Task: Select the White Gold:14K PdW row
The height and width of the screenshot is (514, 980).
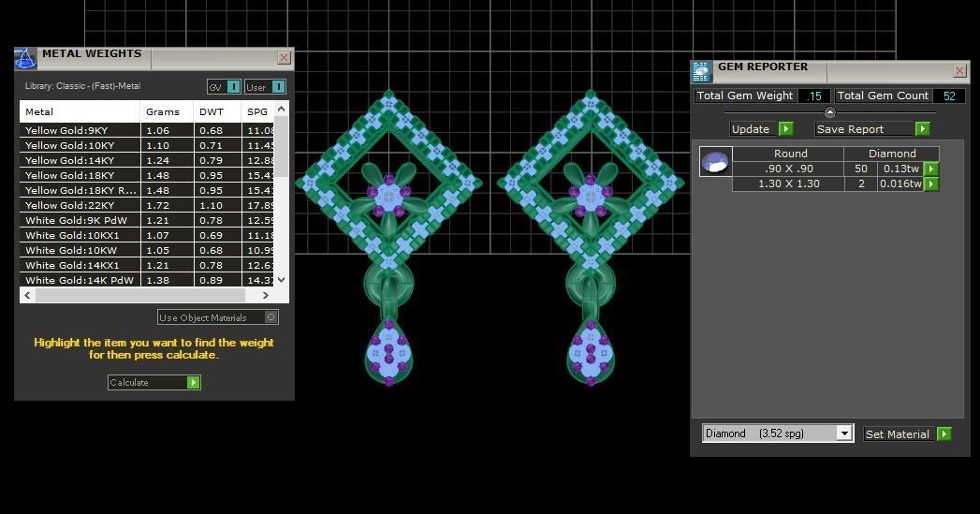Action: click(148, 280)
